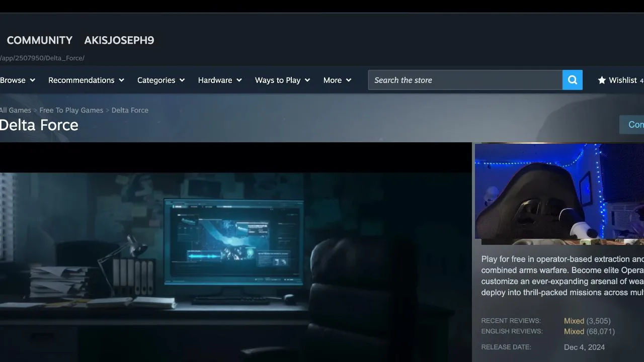The height and width of the screenshot is (362, 644).
Task: Click the Delta Force breadcrumb link
Action: [x=130, y=110]
